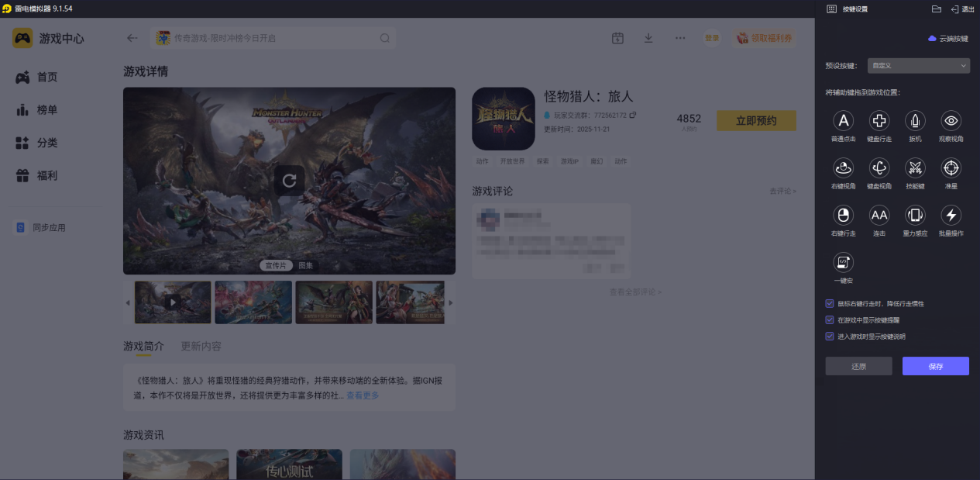Open the 传心测试 news card
980x480 pixels.
click(289, 464)
